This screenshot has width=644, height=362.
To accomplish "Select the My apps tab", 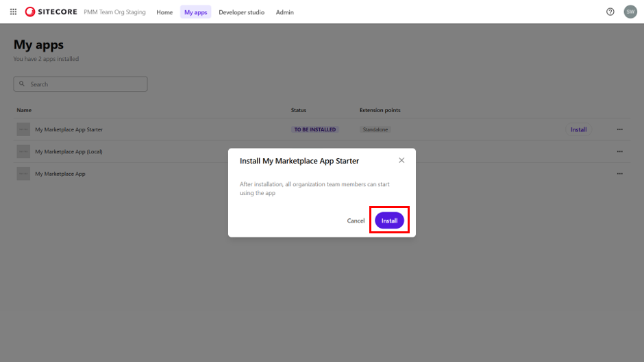I will click(x=195, y=12).
